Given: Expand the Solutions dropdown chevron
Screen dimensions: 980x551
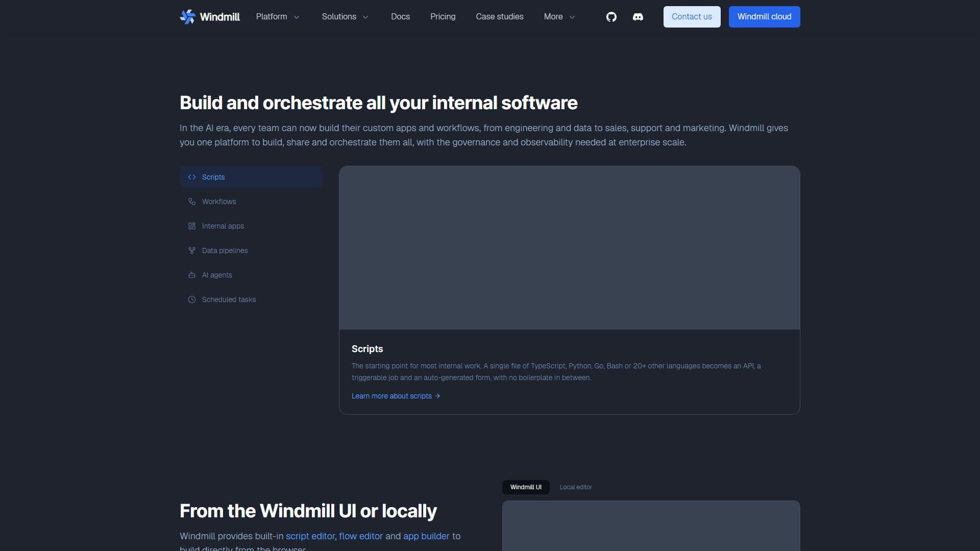Looking at the screenshot, I should tap(365, 17).
